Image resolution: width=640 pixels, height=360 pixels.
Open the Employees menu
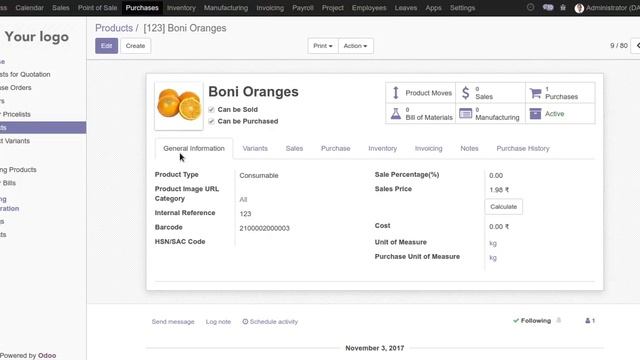[x=369, y=8]
